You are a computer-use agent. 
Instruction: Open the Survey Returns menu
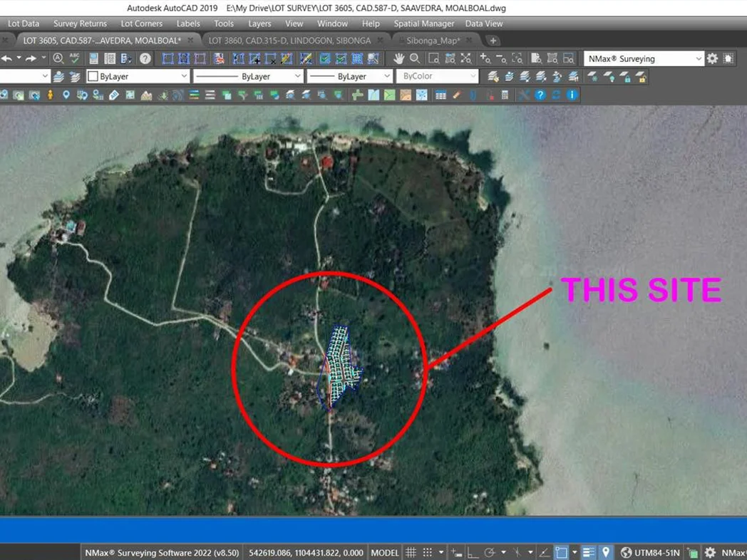[80, 24]
